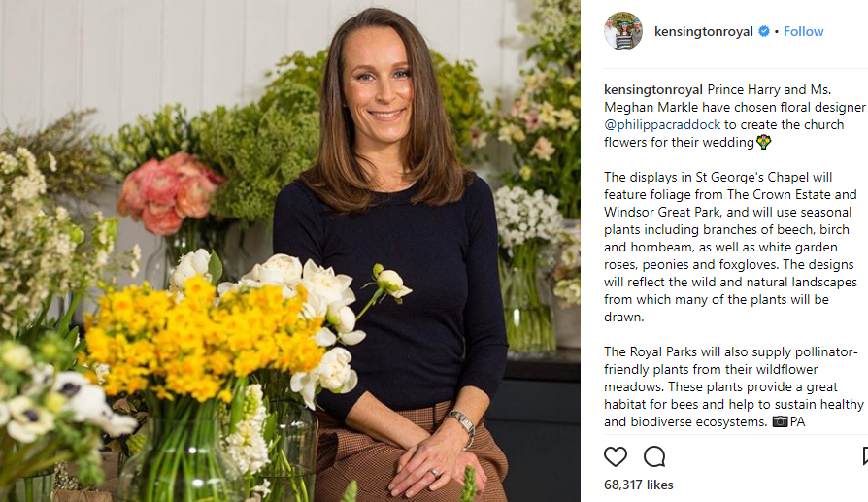
Task: Select the 'St George's Chapel' caption paragraph
Action: [730, 247]
